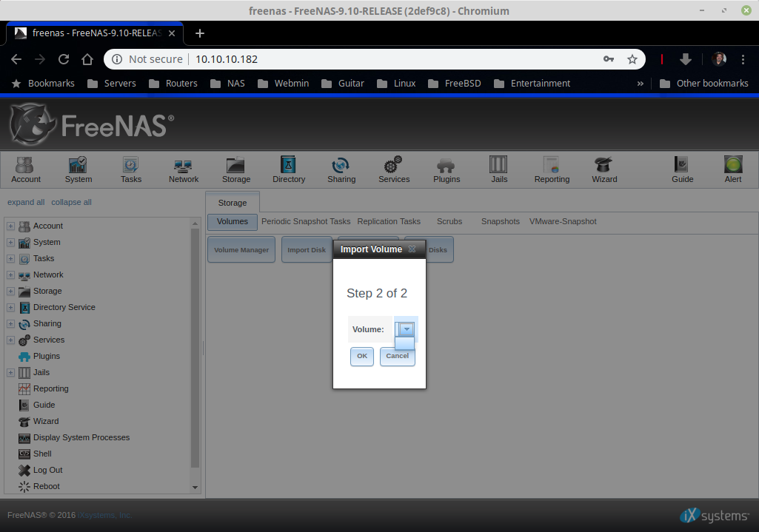Open the Tasks toolbar icon
This screenshot has height=532, width=759.
click(130, 169)
